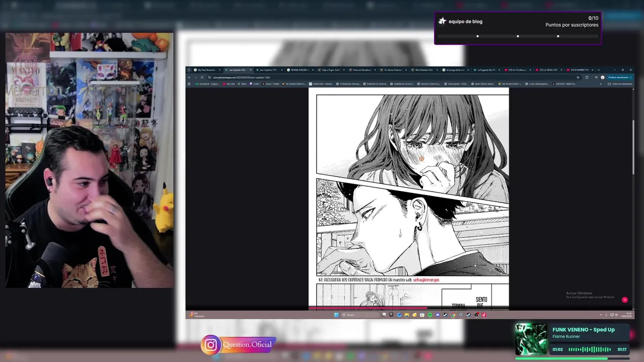Click the pink reading progress bar
The height and width of the screenshot is (362, 644).
(x=368, y=308)
